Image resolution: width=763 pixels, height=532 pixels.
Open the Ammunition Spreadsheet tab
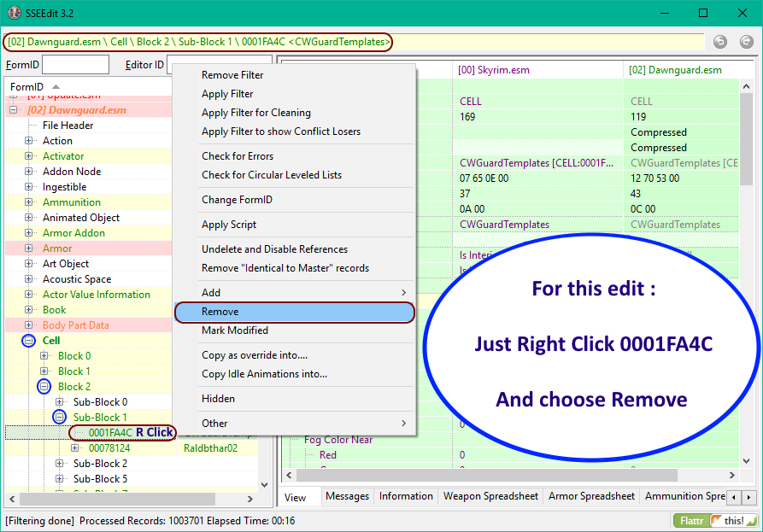click(684, 496)
